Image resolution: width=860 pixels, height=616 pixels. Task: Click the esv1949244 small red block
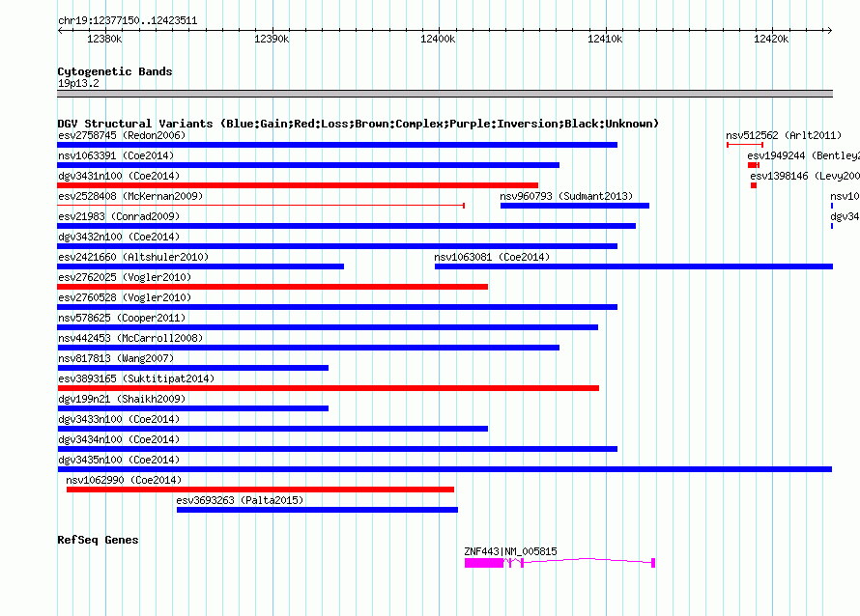[x=753, y=165]
